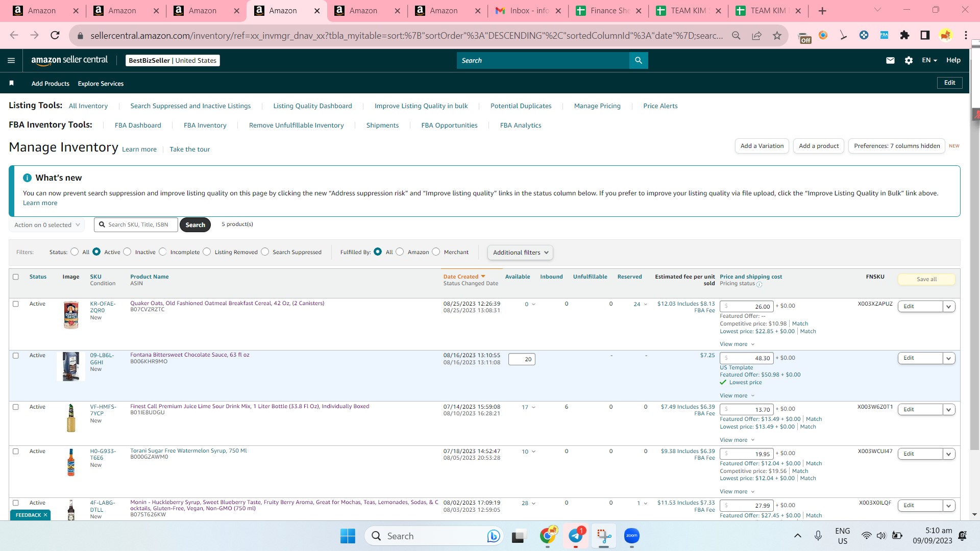Click the Save all button
The height and width of the screenshot is (551, 980).
pyautogui.click(x=926, y=279)
